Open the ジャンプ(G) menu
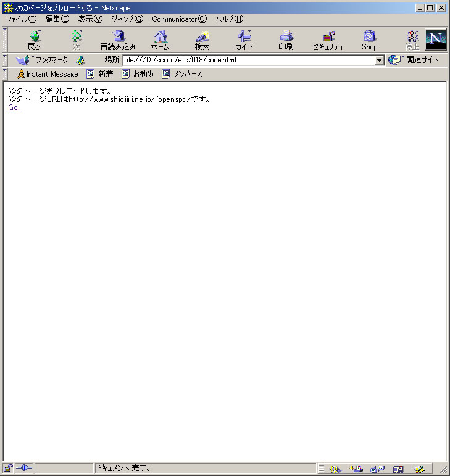450x476 pixels. (x=127, y=19)
